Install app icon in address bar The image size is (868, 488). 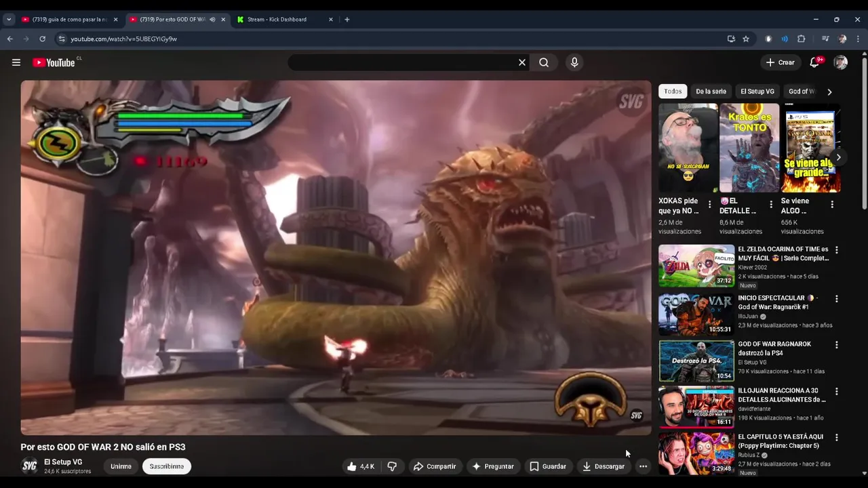[731, 39]
